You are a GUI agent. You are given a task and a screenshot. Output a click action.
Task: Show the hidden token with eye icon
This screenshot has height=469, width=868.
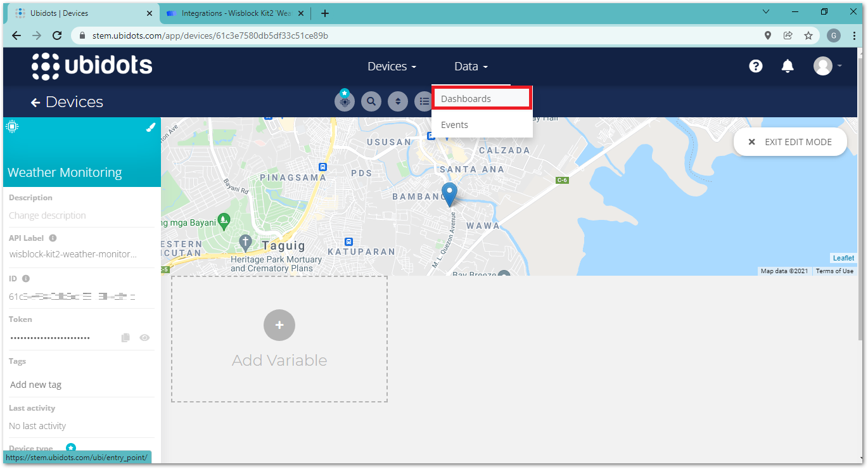(x=144, y=338)
